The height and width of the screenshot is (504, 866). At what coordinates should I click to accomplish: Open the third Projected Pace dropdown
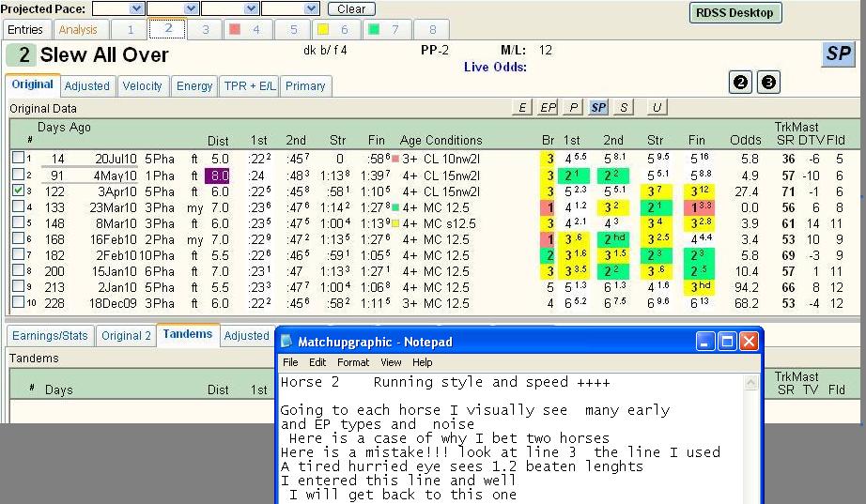point(252,8)
